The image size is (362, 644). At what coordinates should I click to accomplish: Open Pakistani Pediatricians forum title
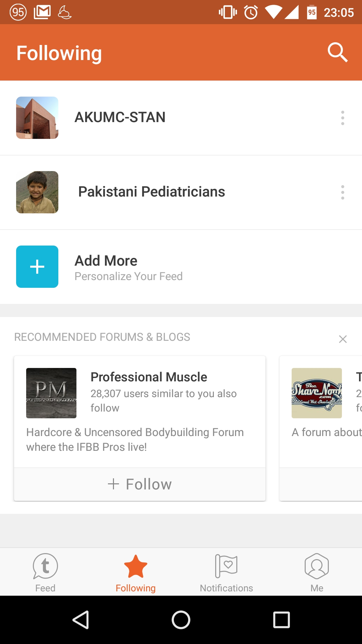point(152,192)
